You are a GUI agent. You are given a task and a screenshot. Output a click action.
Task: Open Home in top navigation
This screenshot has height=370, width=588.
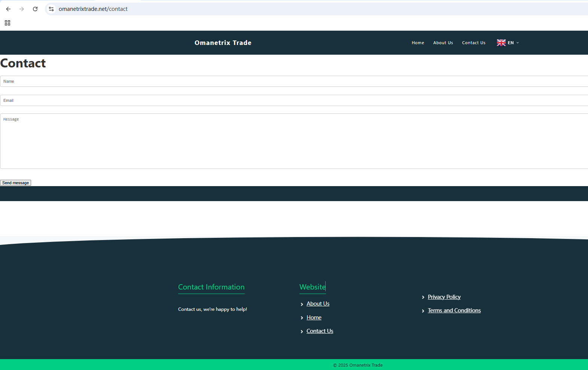click(418, 43)
